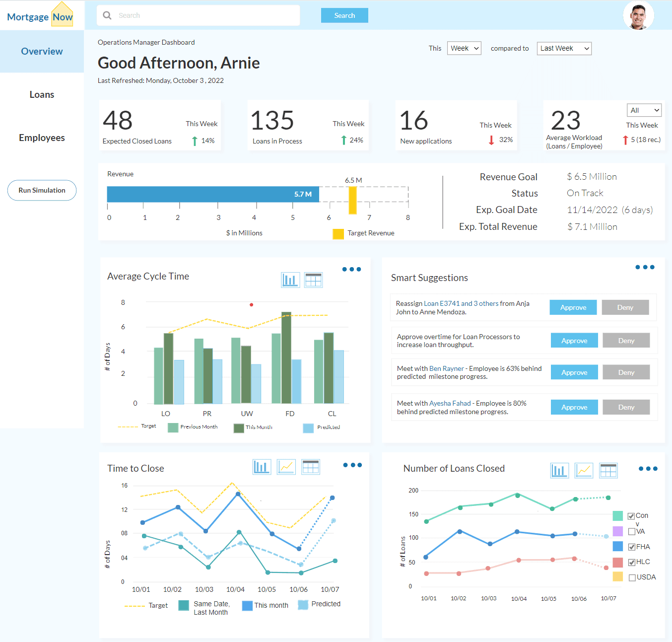Image resolution: width=672 pixels, height=642 pixels.
Task: Show Number of Loans Closed as line chart
Action: [584, 470]
